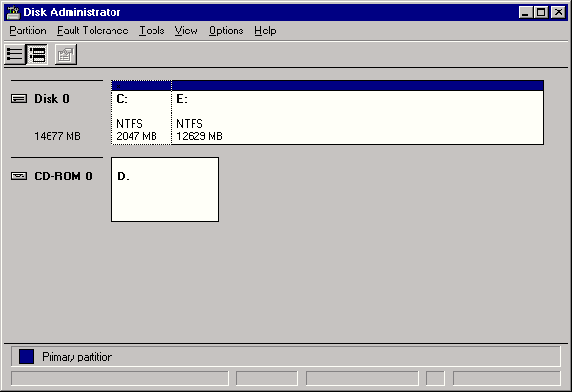The width and height of the screenshot is (572, 392).
Task: Open the Help menu
Action: [x=265, y=31]
